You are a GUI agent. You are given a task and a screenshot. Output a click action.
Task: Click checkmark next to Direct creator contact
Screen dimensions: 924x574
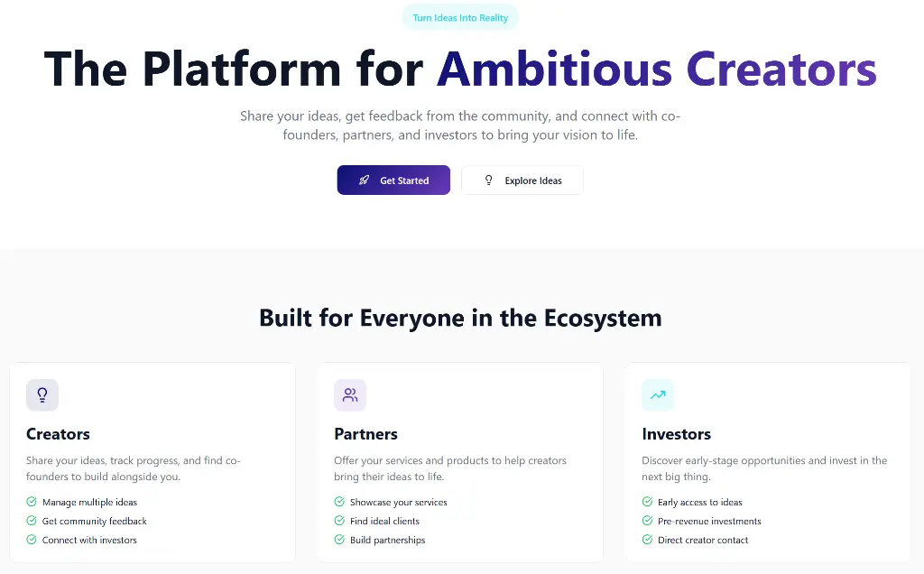tap(647, 539)
